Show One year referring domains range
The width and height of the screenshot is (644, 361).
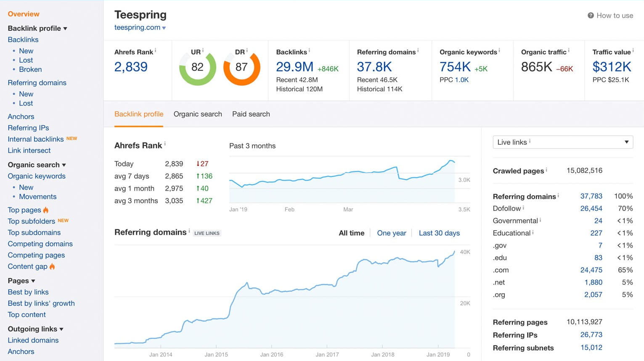[x=392, y=233]
